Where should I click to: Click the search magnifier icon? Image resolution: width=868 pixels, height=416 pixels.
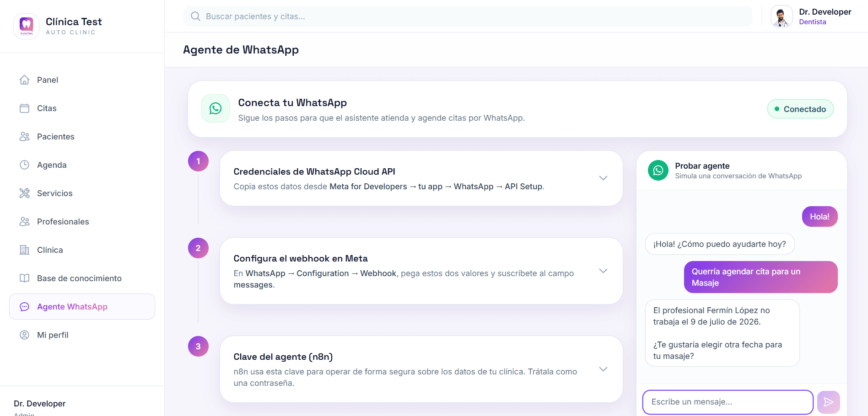click(x=195, y=16)
